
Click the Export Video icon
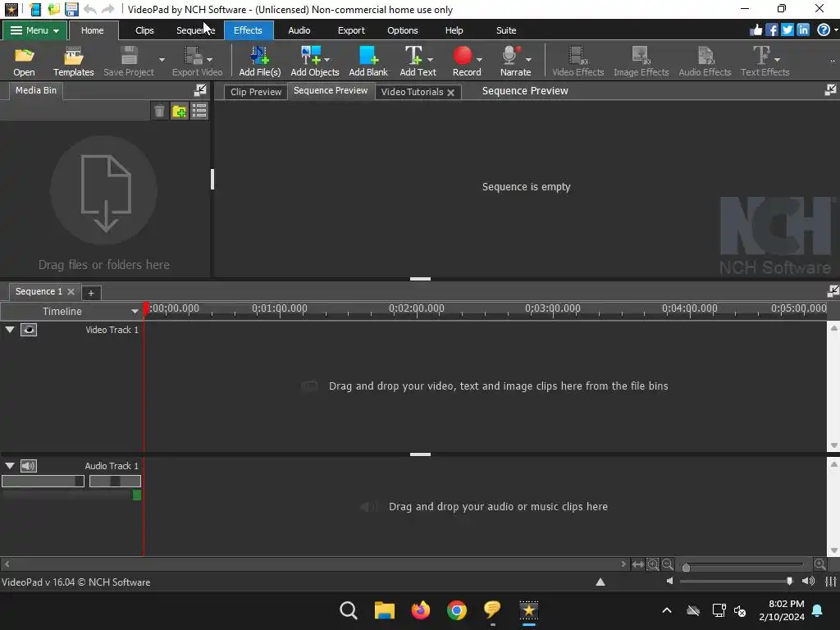click(193, 56)
